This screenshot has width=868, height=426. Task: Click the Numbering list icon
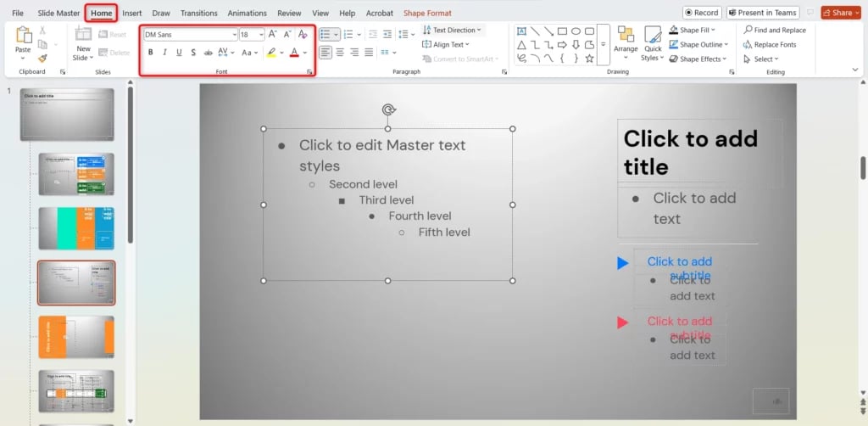[348, 34]
